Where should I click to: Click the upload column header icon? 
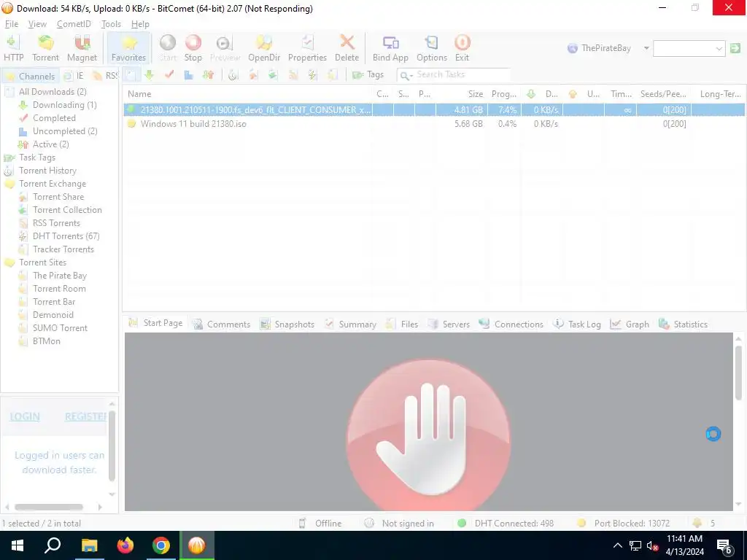point(573,94)
